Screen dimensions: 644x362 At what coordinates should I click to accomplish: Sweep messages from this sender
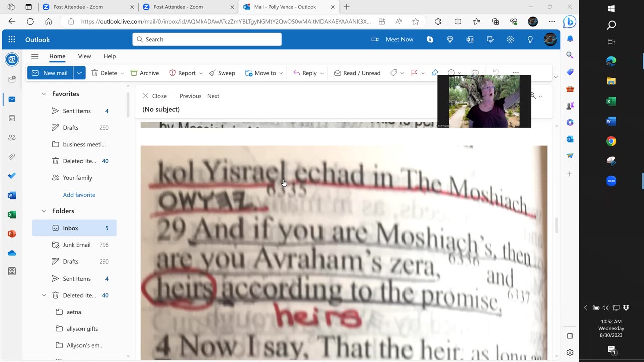coord(222,73)
